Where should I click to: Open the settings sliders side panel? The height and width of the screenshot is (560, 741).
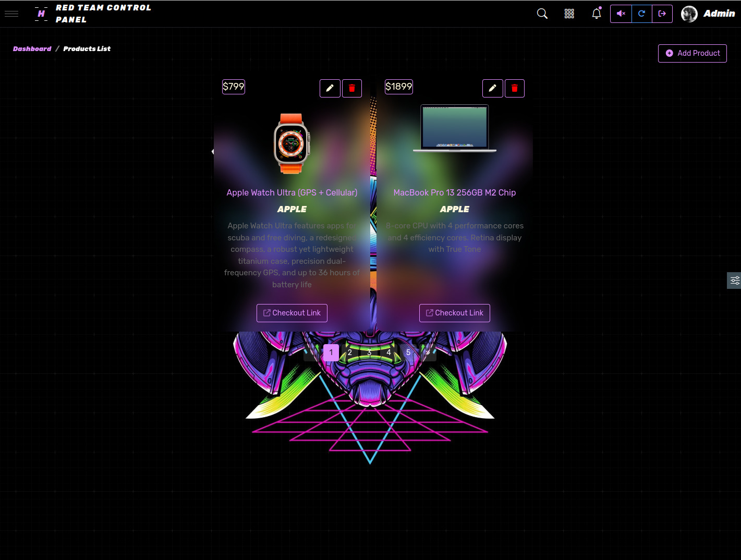pos(734,281)
